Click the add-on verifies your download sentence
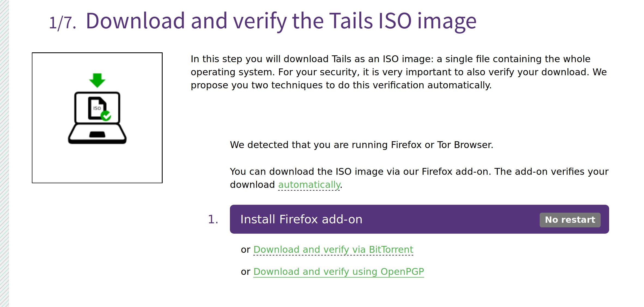This screenshot has width=644, height=307. click(419, 172)
